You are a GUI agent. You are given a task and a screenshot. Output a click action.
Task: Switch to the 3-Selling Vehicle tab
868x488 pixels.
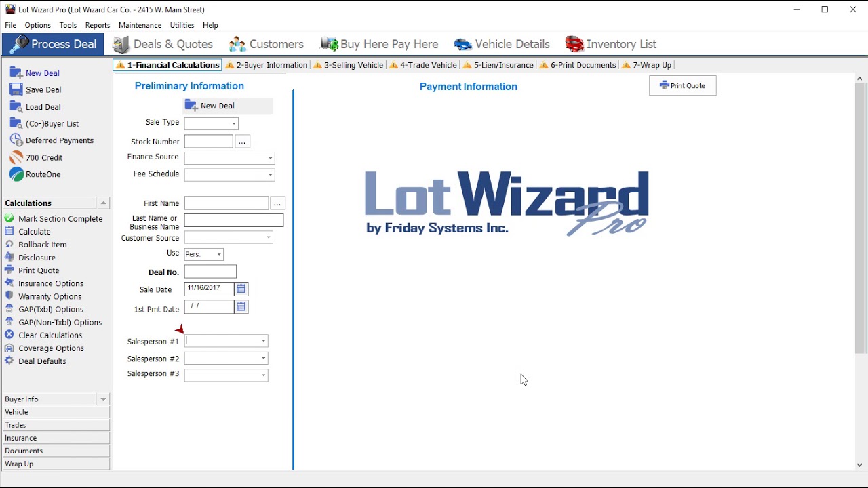[348, 65]
